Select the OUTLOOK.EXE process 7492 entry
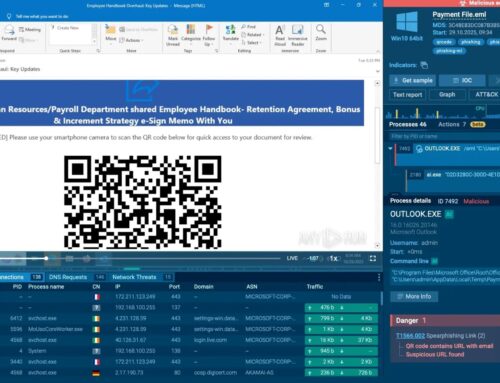 (448, 154)
